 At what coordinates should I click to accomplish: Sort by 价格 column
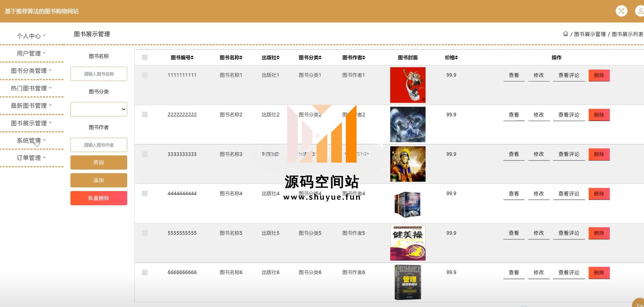coord(451,57)
